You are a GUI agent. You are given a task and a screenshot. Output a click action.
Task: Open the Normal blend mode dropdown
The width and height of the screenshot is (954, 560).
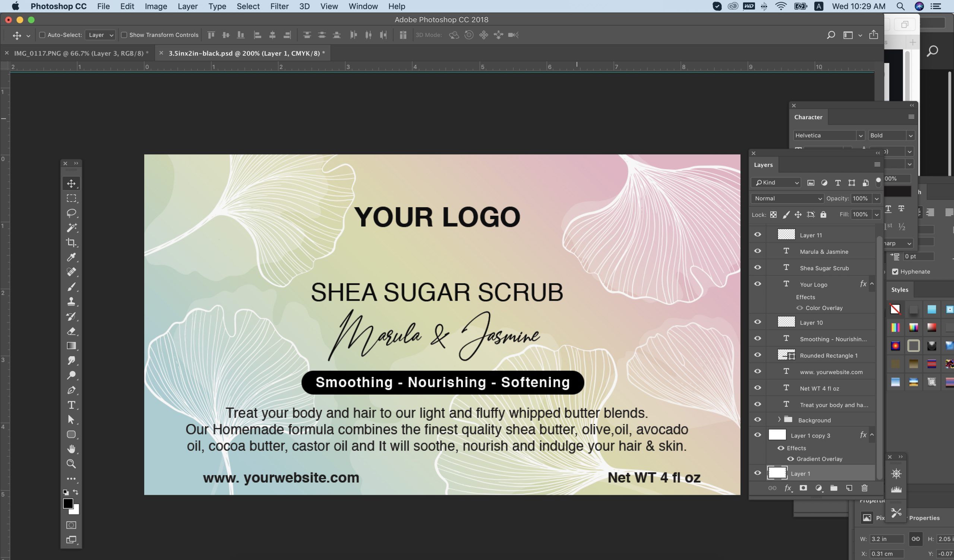[787, 199]
